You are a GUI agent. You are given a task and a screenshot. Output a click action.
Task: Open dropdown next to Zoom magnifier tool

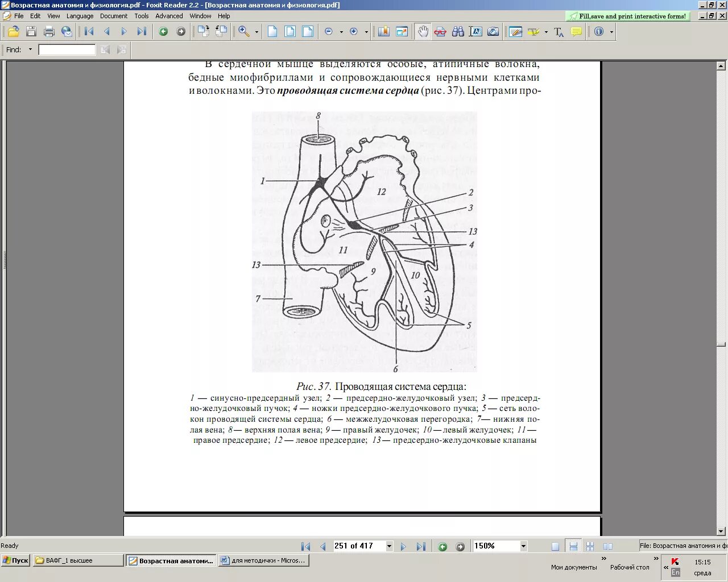tap(257, 32)
